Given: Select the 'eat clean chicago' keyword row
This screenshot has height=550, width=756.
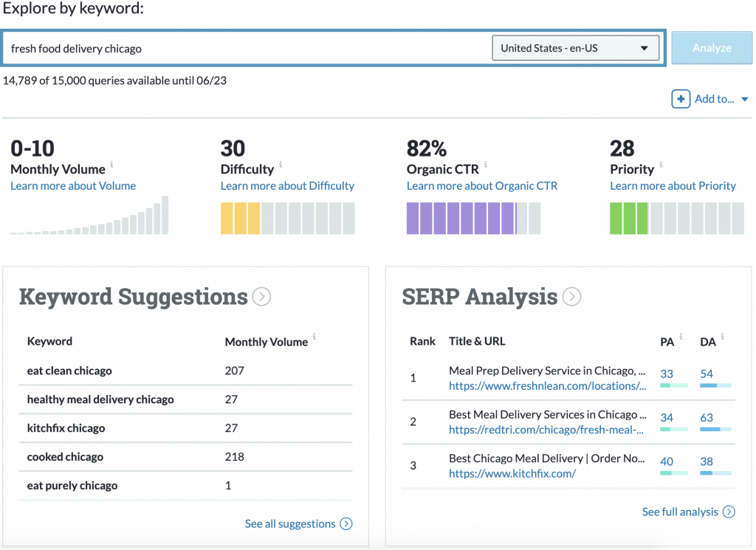Looking at the screenshot, I should [x=69, y=371].
